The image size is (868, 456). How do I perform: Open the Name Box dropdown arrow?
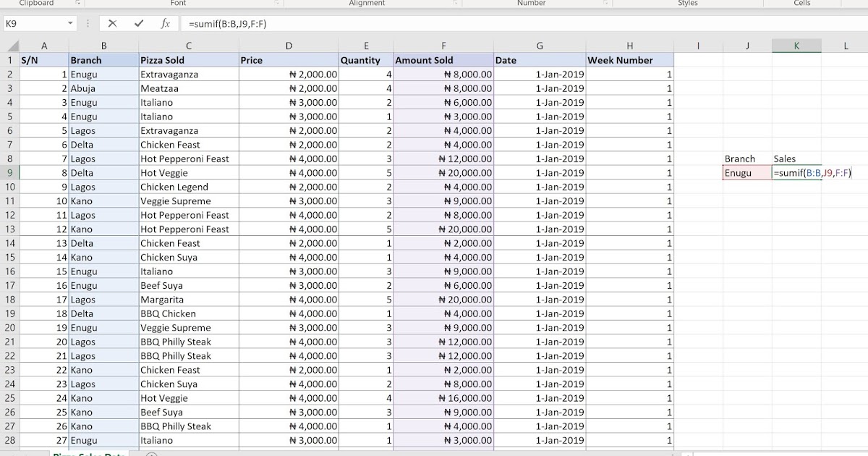pyautogui.click(x=69, y=22)
